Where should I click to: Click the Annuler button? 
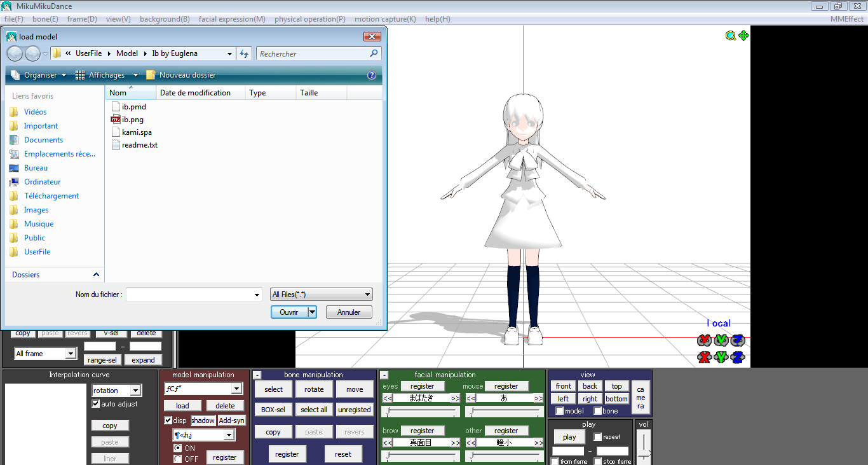(x=349, y=312)
